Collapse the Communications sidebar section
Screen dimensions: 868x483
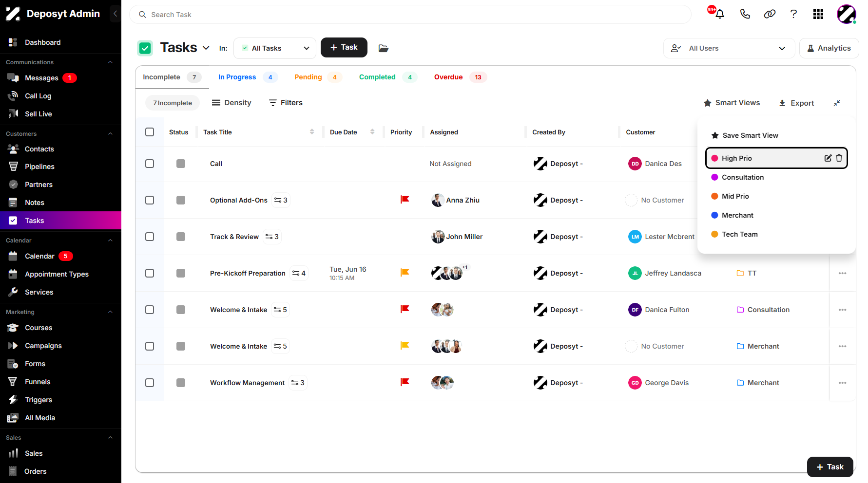point(110,62)
